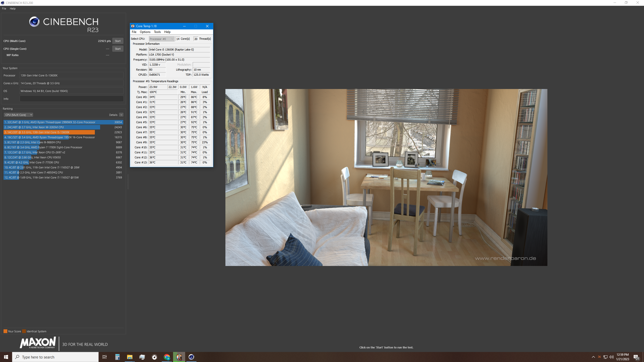Click the Frequency value 5100.08MHz
The width and height of the screenshot is (644, 362).
(x=179, y=60)
